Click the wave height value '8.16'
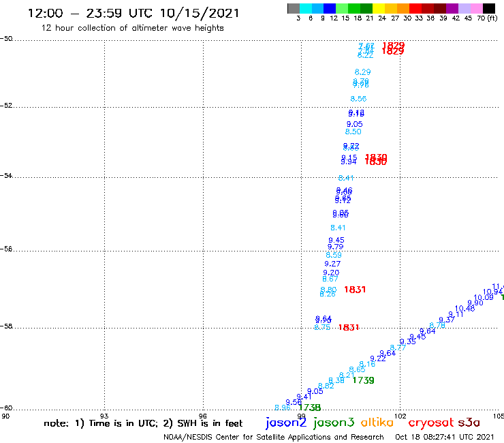This screenshot has height=443, width=504. [367, 364]
